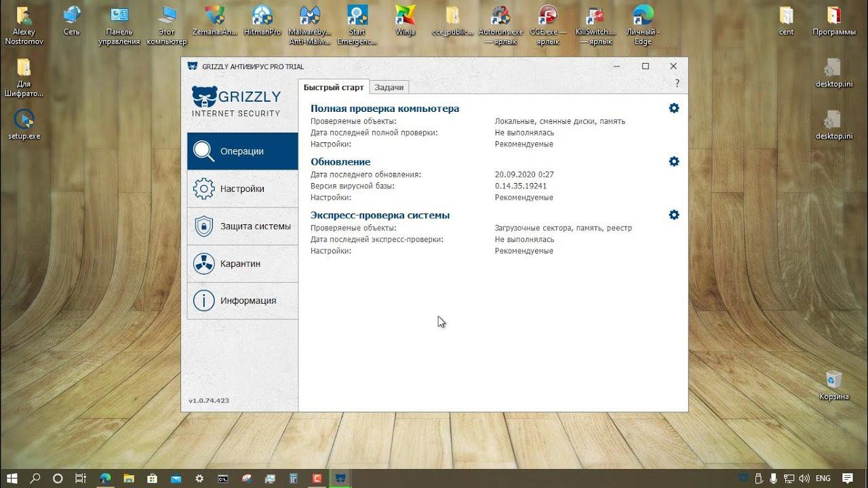The image size is (868, 488).
Task: Select the Zemana desktop shortcut
Action: [214, 21]
